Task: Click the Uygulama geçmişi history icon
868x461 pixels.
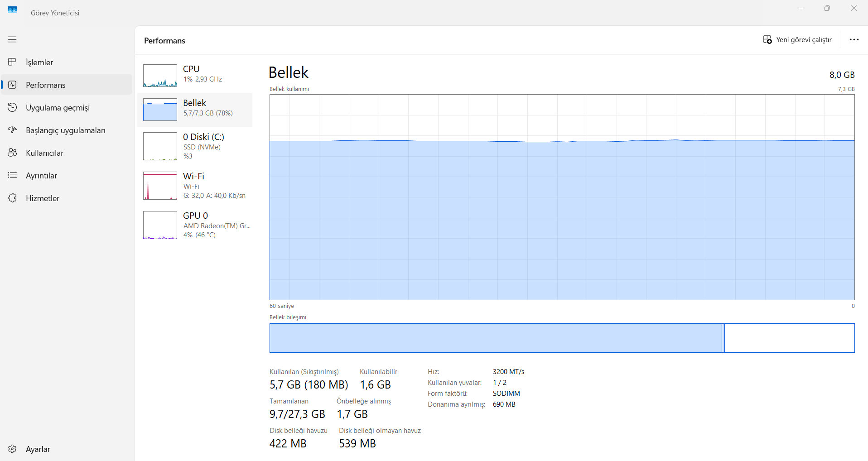Action: coord(12,107)
